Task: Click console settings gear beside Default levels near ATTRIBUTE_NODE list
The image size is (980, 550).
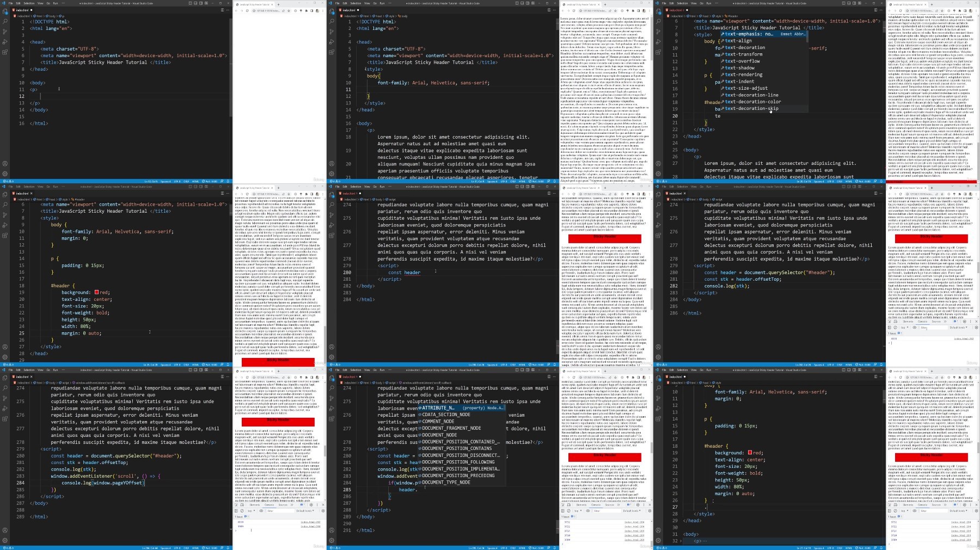Action: 650,511
